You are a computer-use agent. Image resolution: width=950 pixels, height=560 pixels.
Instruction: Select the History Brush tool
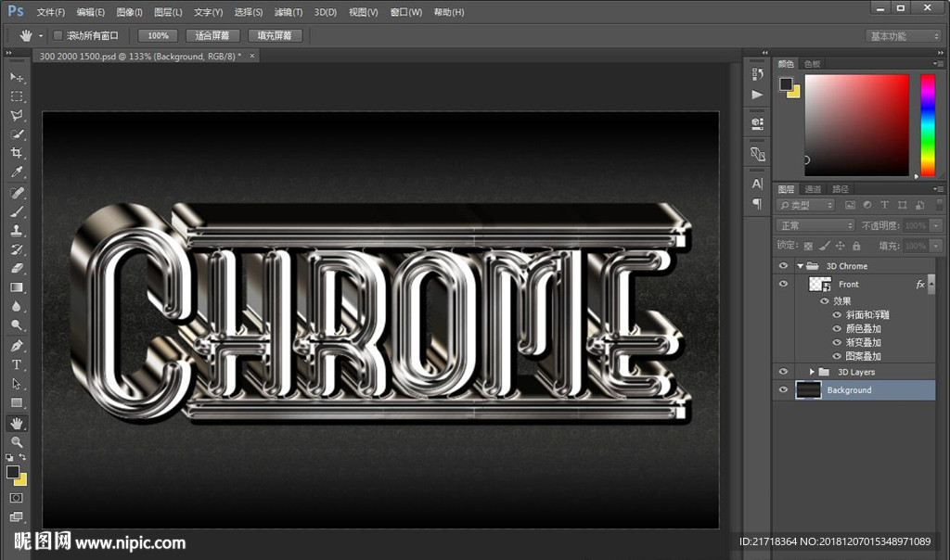click(17, 249)
